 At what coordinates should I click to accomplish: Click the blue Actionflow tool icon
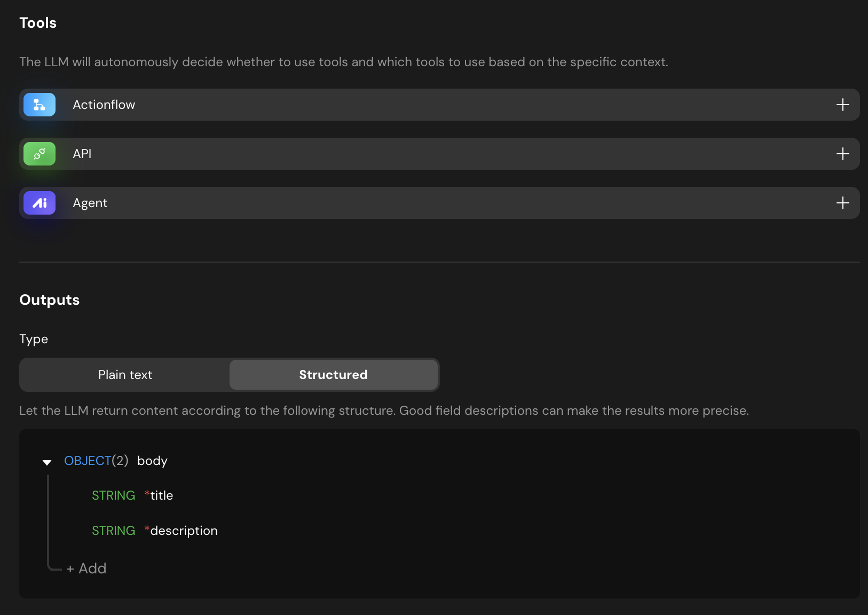click(40, 105)
